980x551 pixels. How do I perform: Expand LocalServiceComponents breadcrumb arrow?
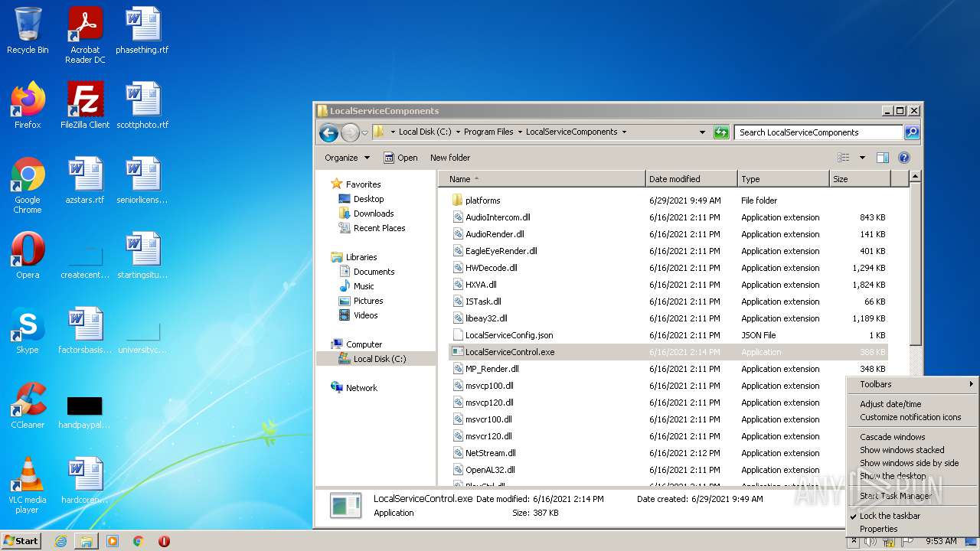point(624,132)
